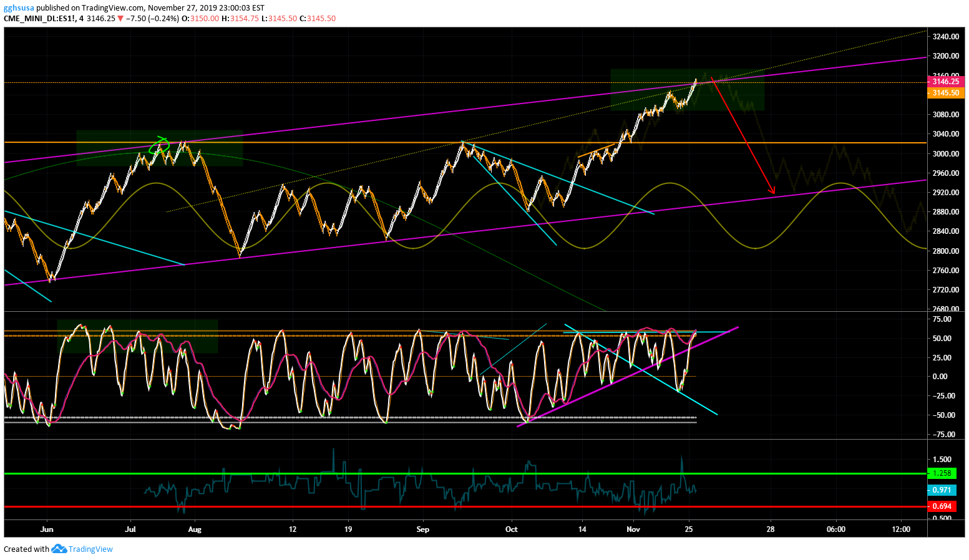Click the 3040.00 price axis tick
Image resolution: width=969 pixels, height=560 pixels.
coord(946,134)
